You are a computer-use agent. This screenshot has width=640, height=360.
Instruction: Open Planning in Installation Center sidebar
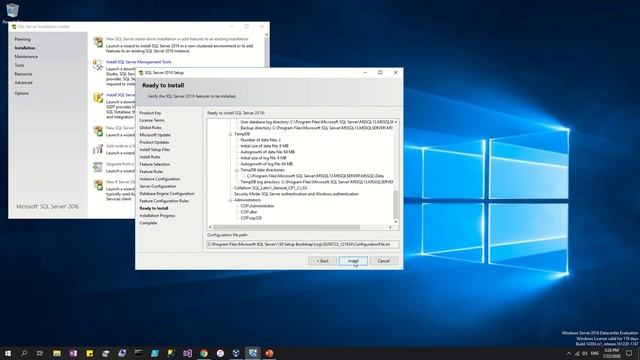tap(22, 39)
